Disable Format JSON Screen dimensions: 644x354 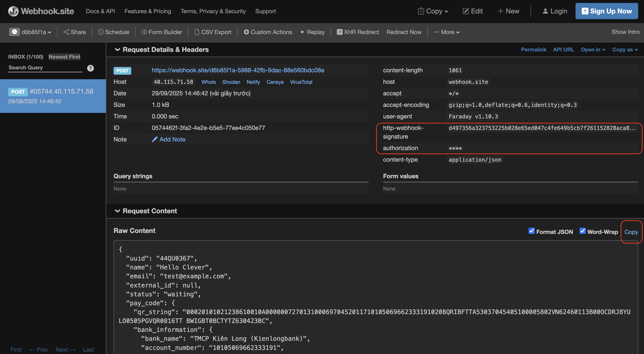[x=531, y=231]
